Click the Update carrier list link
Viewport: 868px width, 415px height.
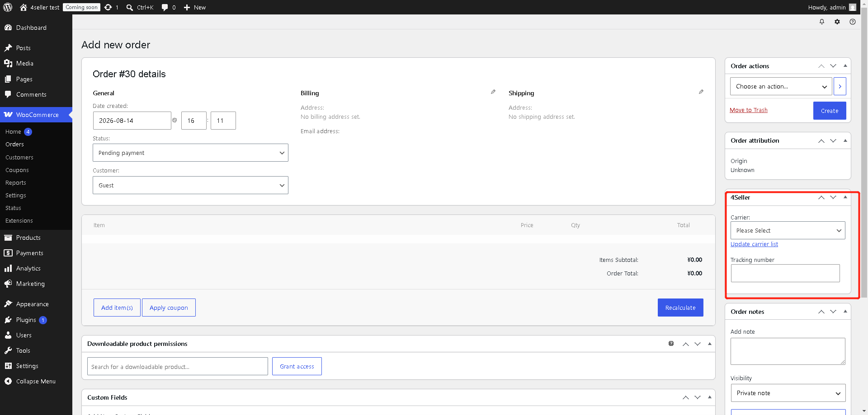pos(754,244)
